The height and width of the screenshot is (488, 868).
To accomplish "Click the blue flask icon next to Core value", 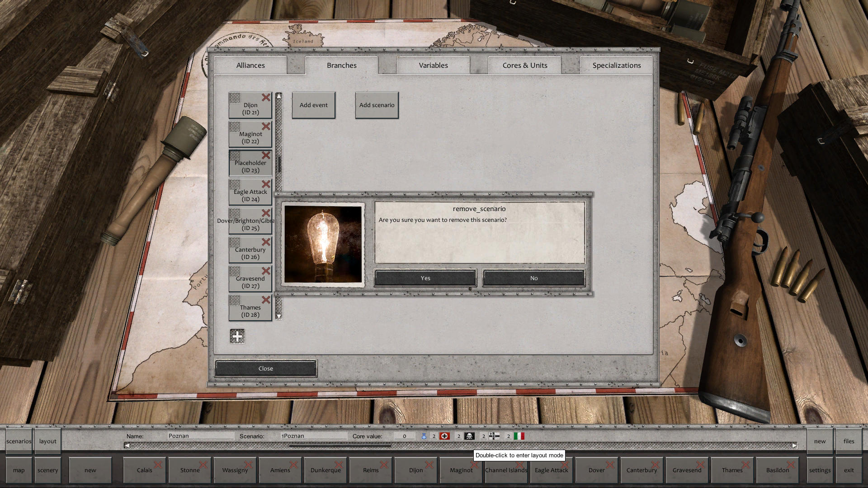I will coord(424,436).
